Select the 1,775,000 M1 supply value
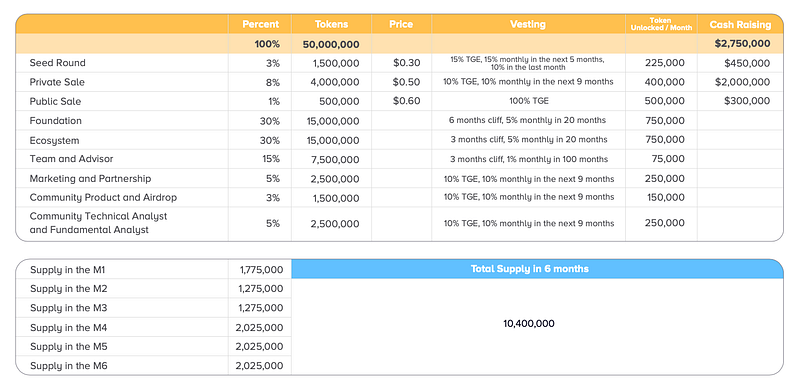Screen dimensions: 800x392 [261, 270]
